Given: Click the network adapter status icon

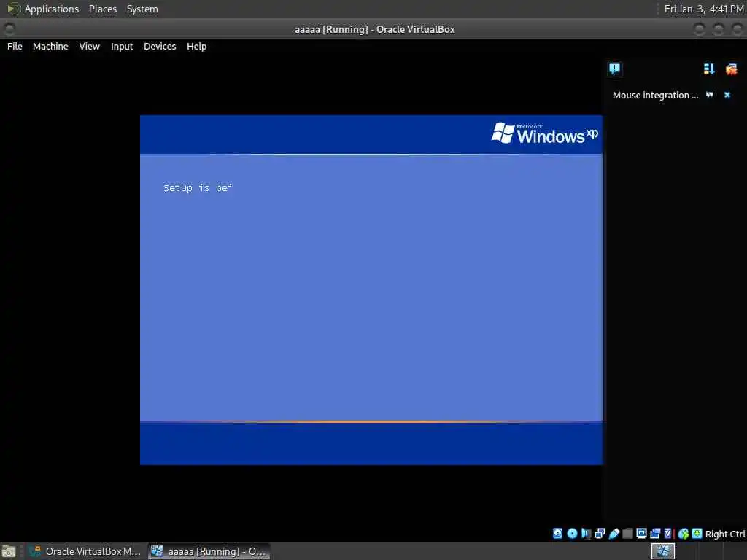Looking at the screenshot, I should click(600, 533).
